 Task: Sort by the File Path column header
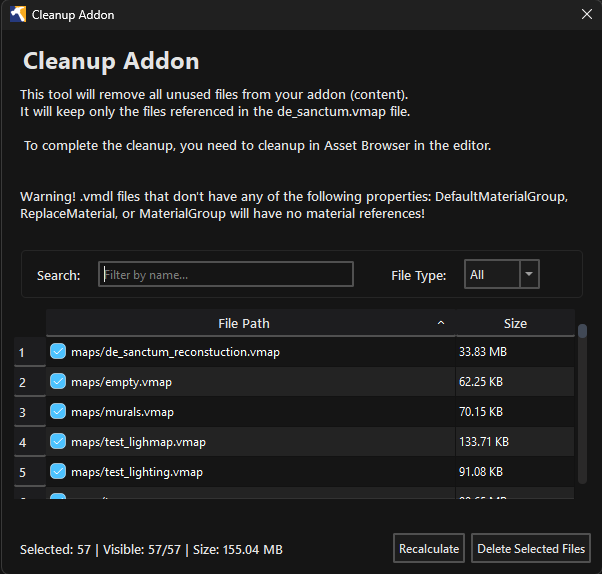[x=251, y=323]
